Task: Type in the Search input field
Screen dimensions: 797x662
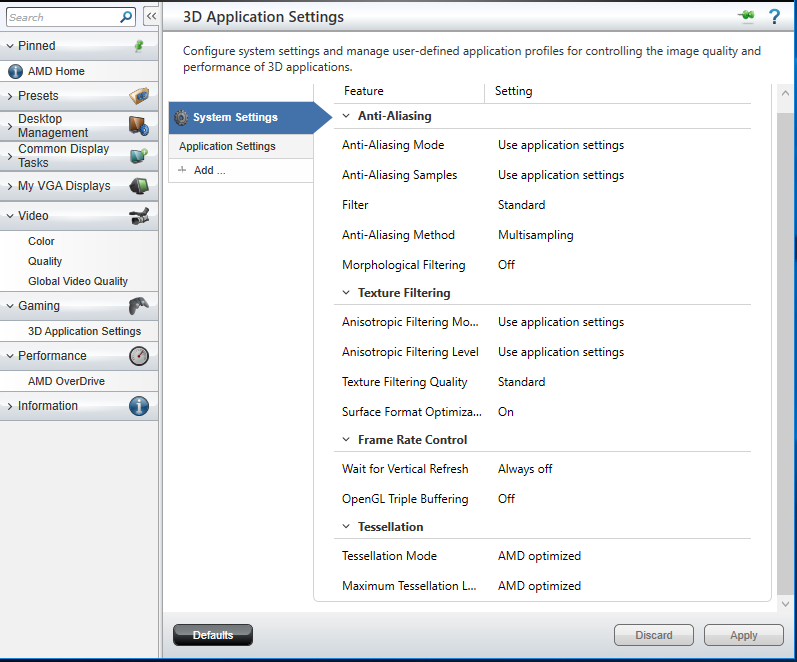Action: [x=62, y=17]
